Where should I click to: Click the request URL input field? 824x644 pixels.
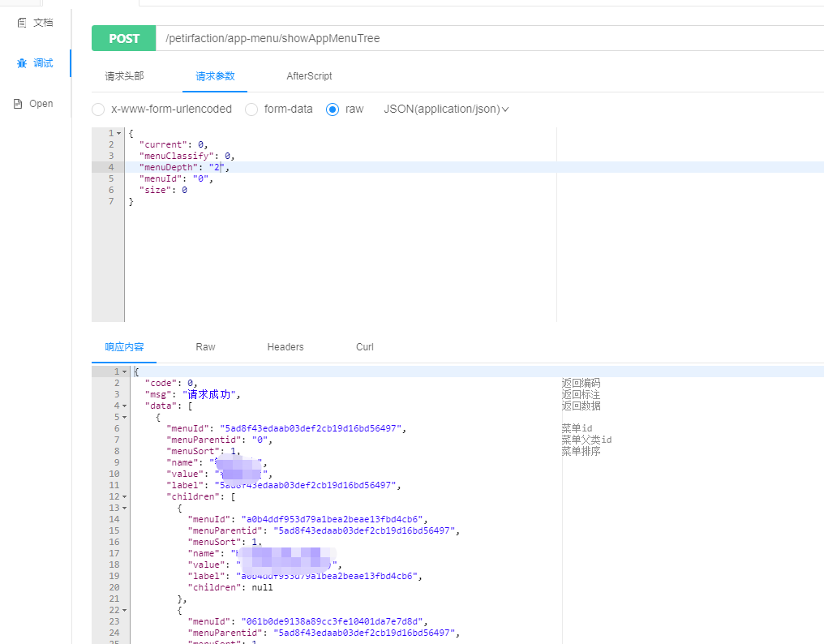click(x=490, y=38)
